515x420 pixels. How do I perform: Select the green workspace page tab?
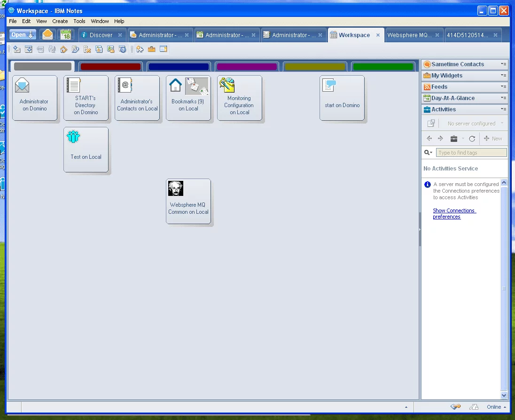pyautogui.click(x=383, y=67)
